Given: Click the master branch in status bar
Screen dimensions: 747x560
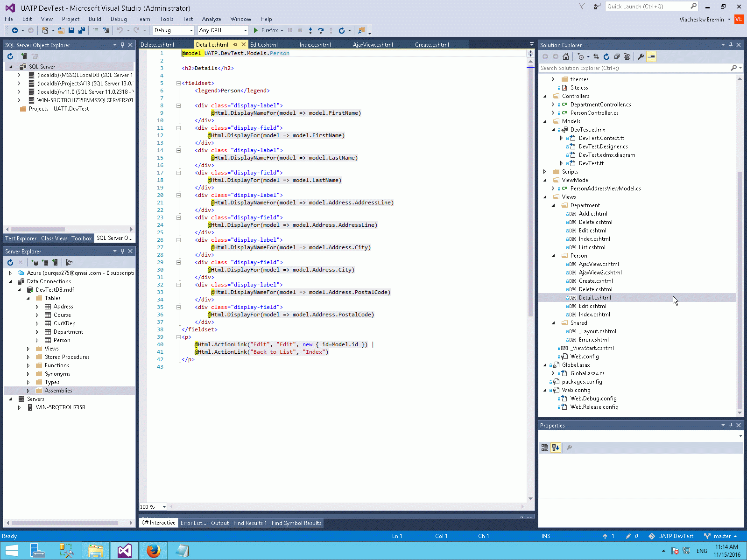Looking at the screenshot, I should (x=720, y=536).
